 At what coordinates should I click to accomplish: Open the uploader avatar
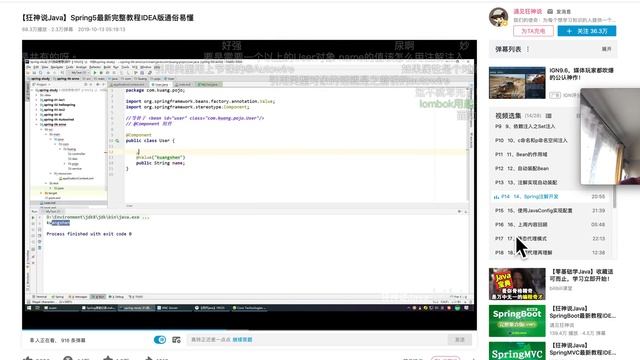(x=498, y=17)
